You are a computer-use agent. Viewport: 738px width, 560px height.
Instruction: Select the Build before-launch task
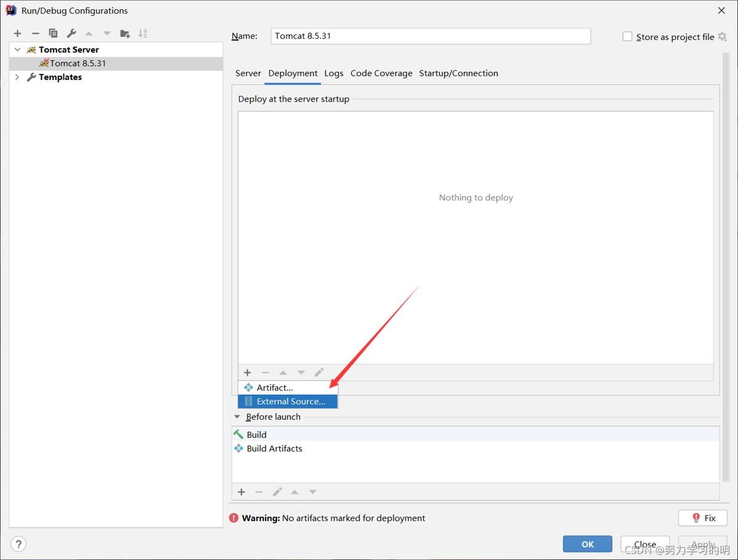(475, 435)
